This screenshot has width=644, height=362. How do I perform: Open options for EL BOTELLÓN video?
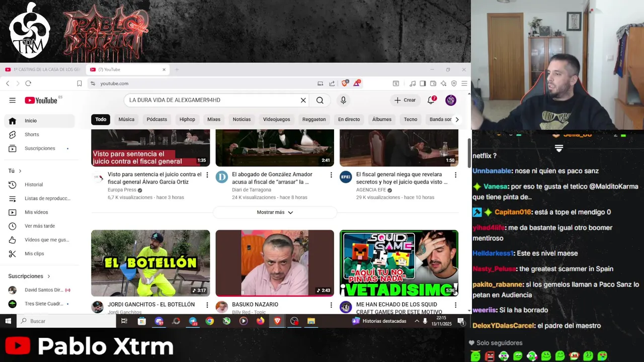point(207,305)
